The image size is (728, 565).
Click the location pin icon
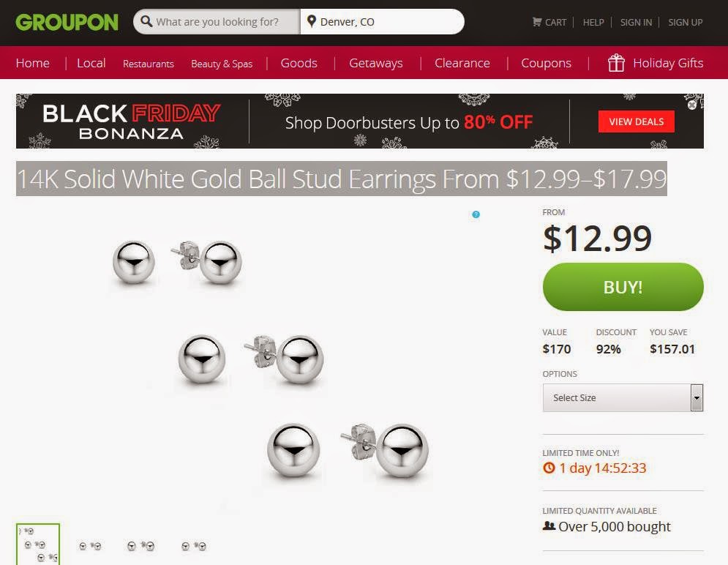coord(312,21)
